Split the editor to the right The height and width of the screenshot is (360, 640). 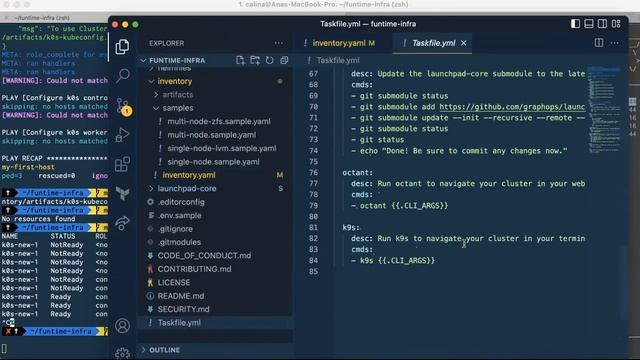pos(599,43)
